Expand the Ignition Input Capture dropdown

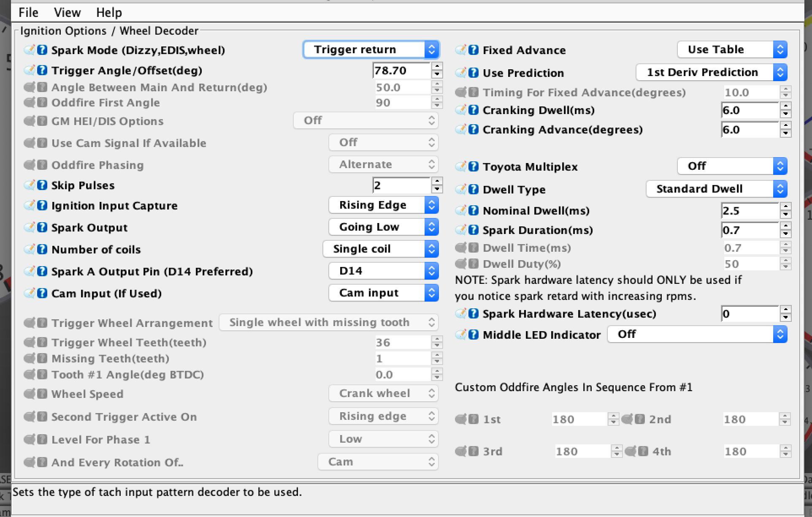tap(383, 205)
